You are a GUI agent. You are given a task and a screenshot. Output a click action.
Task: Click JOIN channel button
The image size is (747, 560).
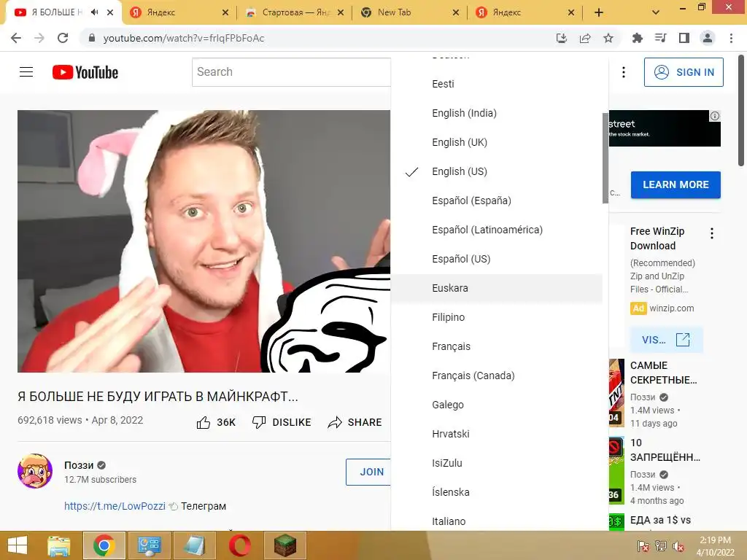368,472
